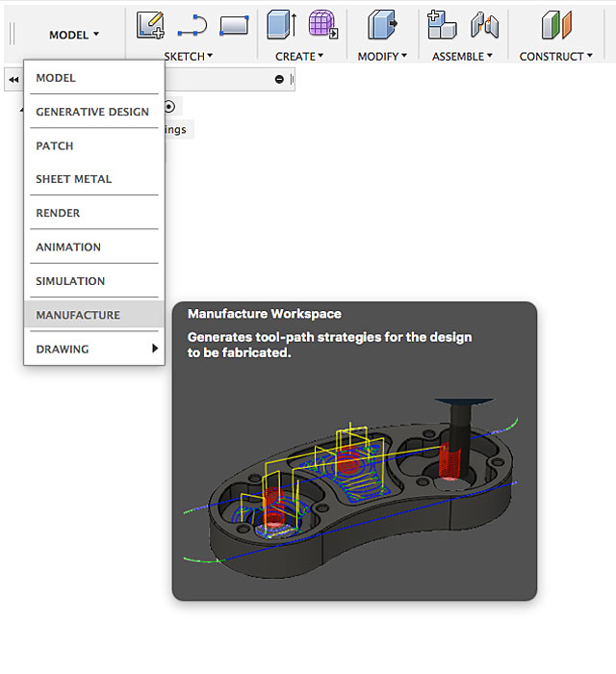The width and height of the screenshot is (616, 674).
Task: Choose MODEL in the workspace list
Action: (x=94, y=78)
